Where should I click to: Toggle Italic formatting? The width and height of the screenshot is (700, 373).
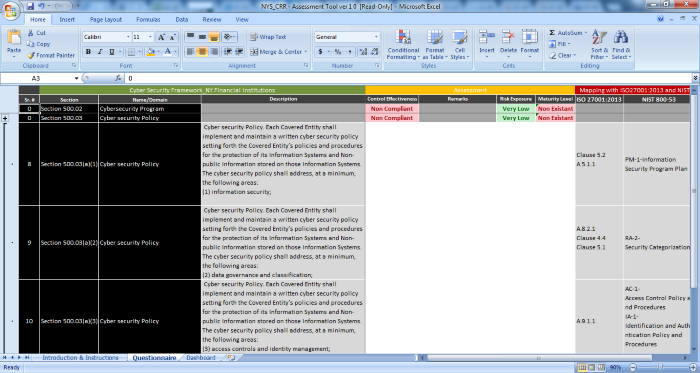(100, 52)
